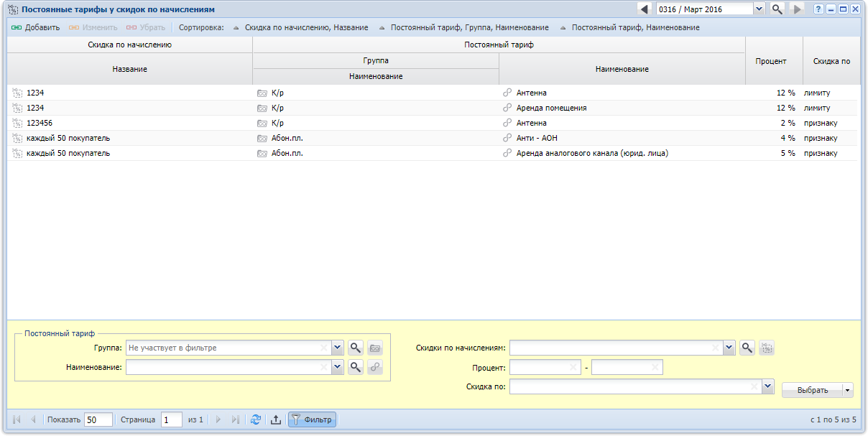Expand the Скидка по dropdown list

coord(767,386)
